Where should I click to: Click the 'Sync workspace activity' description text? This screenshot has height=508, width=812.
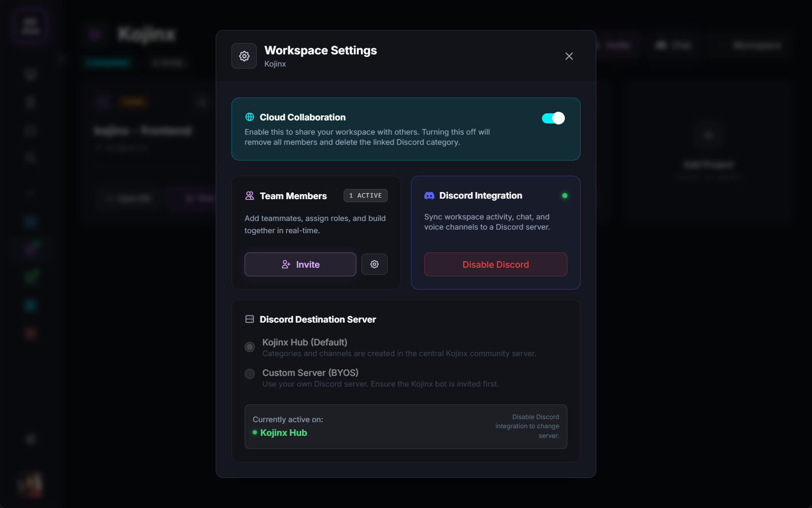tap(487, 222)
